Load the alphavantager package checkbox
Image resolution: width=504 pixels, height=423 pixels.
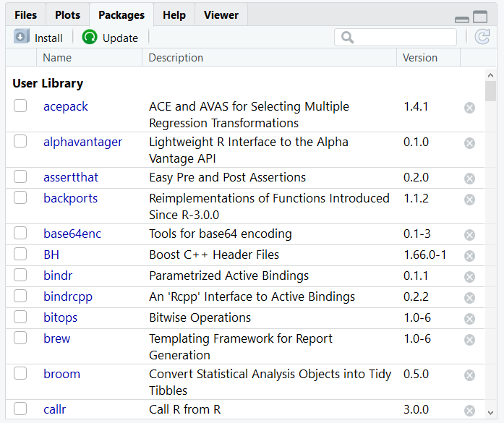pyautogui.click(x=20, y=142)
